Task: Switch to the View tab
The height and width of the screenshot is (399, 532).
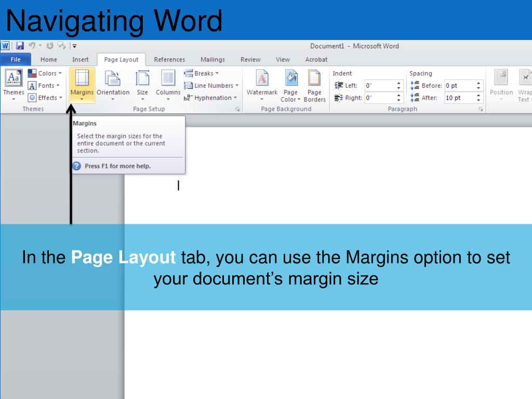Action: 283,59
